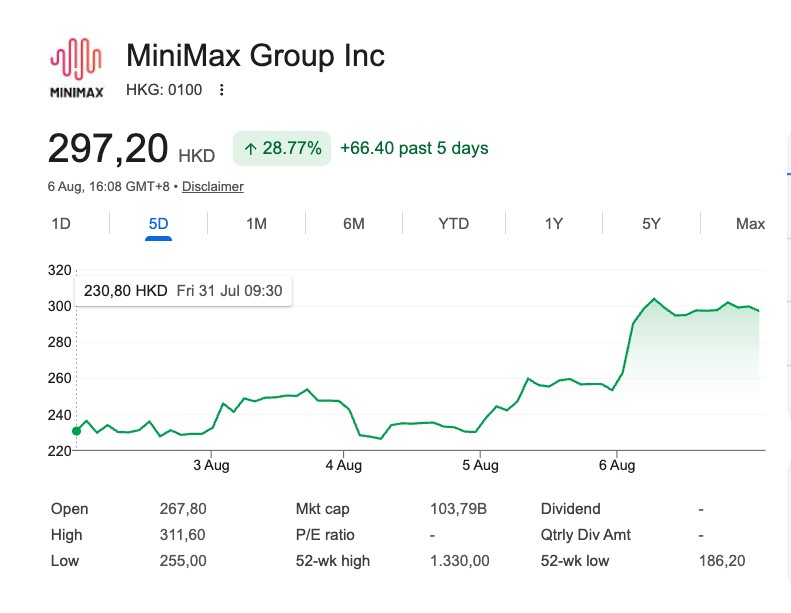Image resolution: width=791 pixels, height=613 pixels.
Task: View the 5Y chart range
Action: pos(651,224)
